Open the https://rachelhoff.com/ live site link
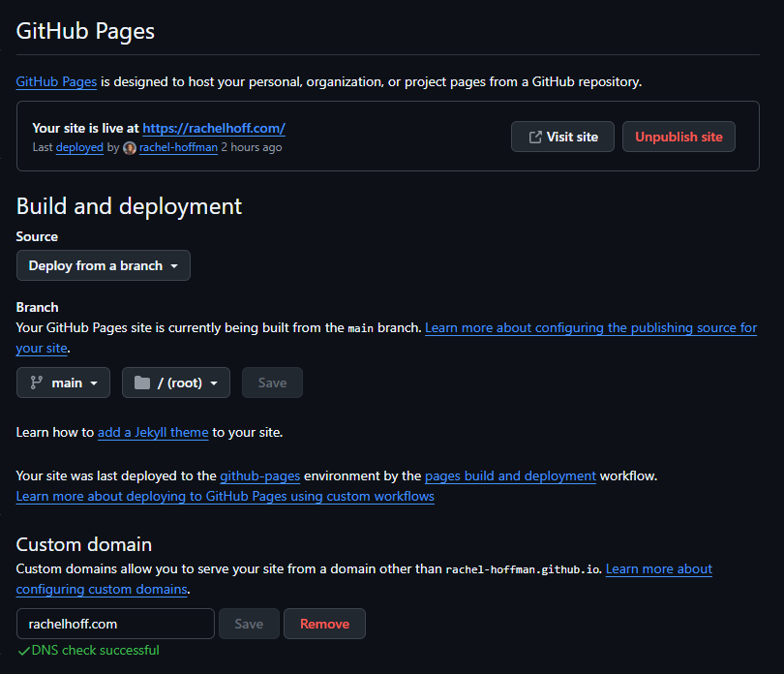The width and height of the screenshot is (784, 674). [213, 128]
